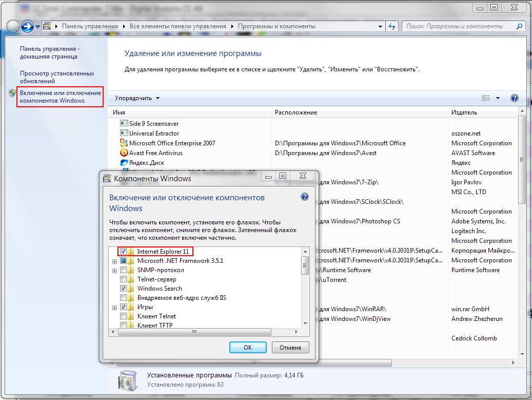The image size is (532, 400).
Task: Enable the Telnet-сервер checkbox
Action: coord(123,279)
